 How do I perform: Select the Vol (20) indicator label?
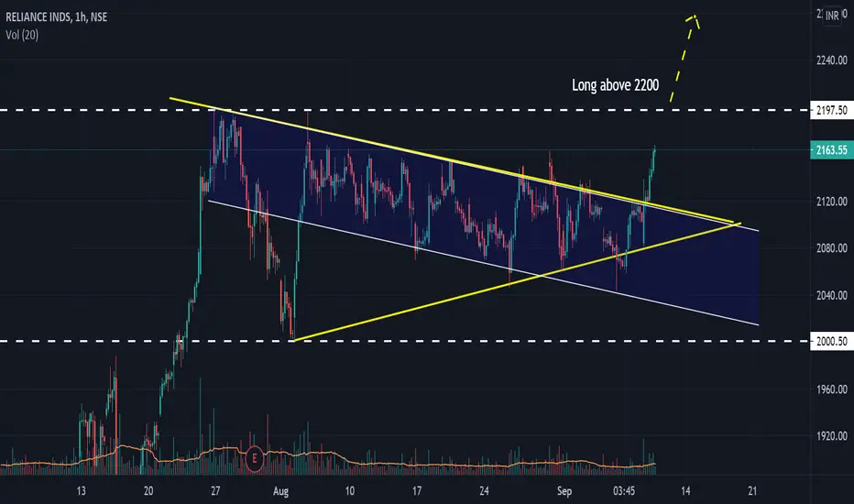(x=22, y=35)
